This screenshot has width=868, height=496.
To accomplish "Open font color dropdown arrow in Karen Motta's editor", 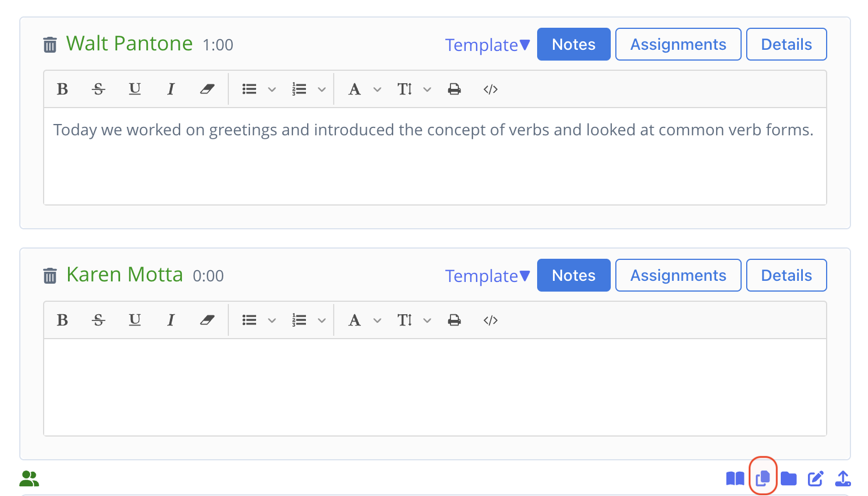I will [x=377, y=320].
